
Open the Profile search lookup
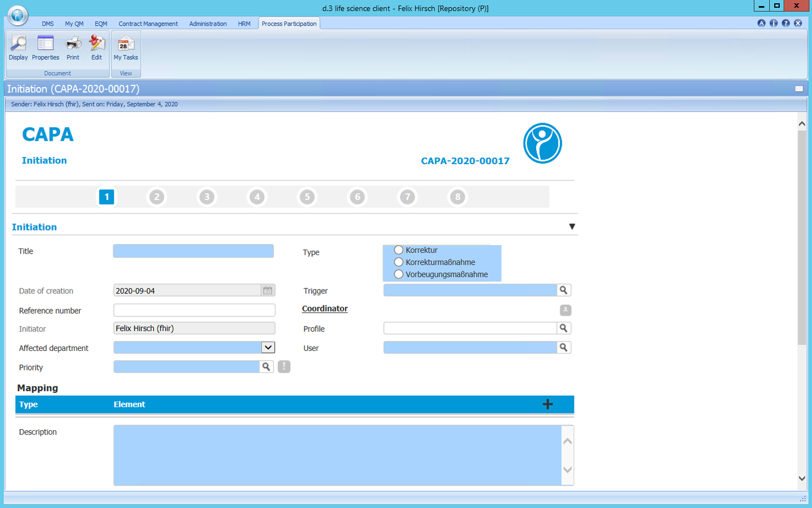[x=563, y=328]
